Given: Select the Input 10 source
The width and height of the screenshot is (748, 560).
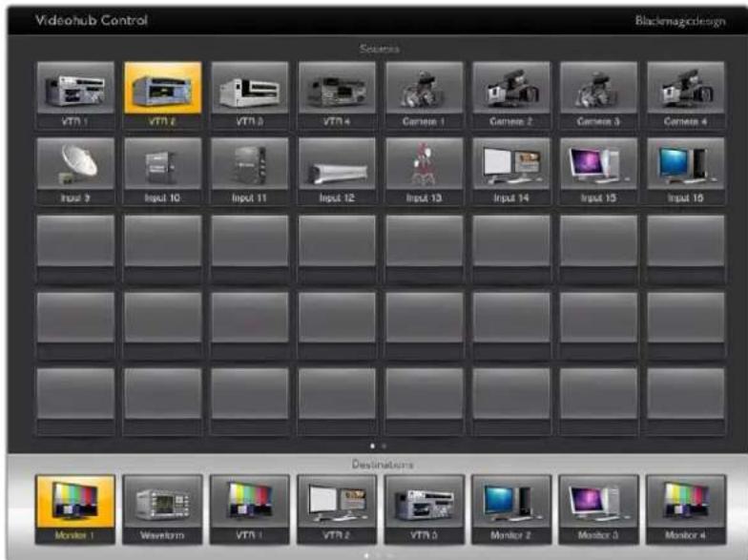Looking at the screenshot, I should coord(162,172).
